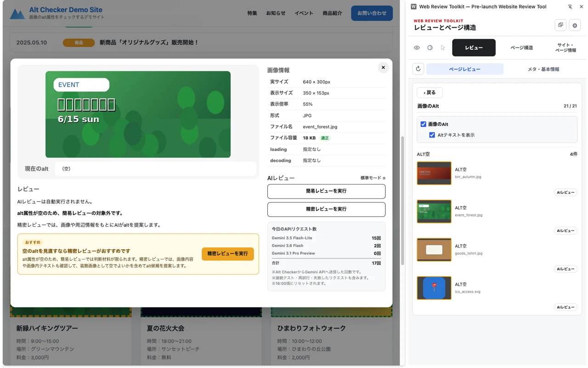The width and height of the screenshot is (588, 368).
Task: Open the 商品紹介 nav link
Action: tap(332, 13)
